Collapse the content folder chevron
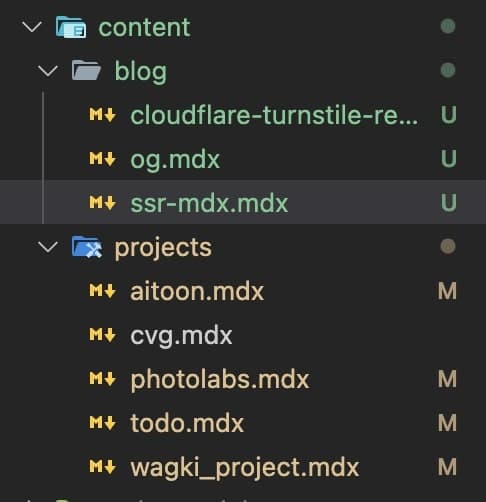The image size is (486, 502). (32, 27)
